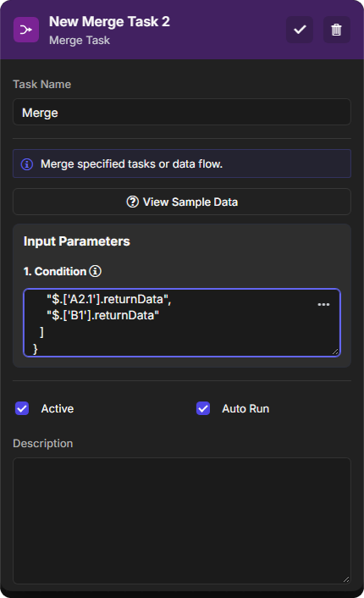
Task: Click the Condition textarea resize handle
Action: pos(335,352)
